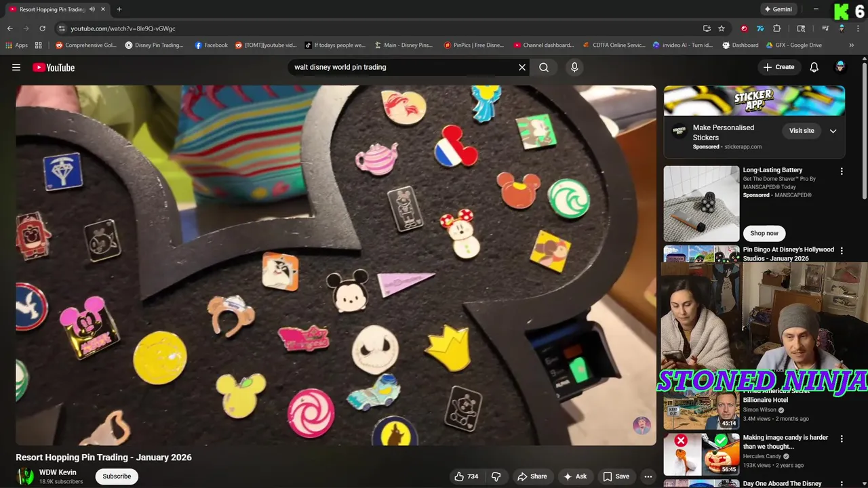The image size is (868, 488).
Task: Open Chrome three-dot menu
Action: [857, 28]
